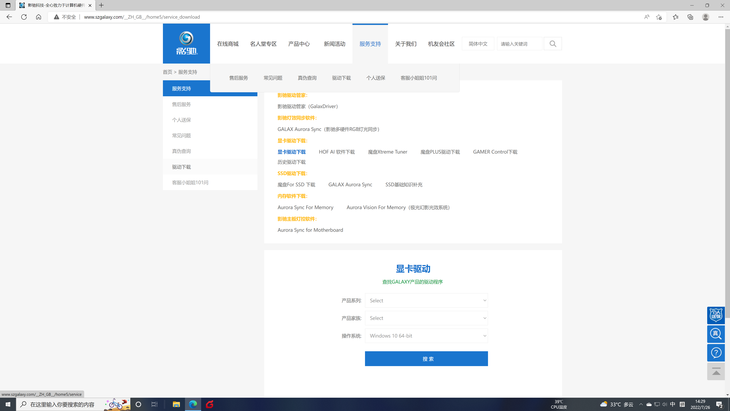This screenshot has height=411, width=730.
Task: Open the notification center icon
Action: [x=719, y=404]
